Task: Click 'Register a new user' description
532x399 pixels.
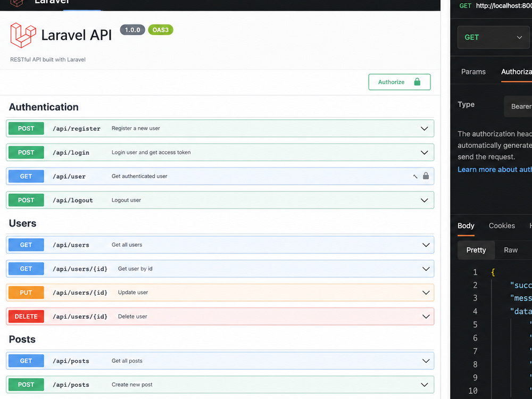Action: click(136, 128)
